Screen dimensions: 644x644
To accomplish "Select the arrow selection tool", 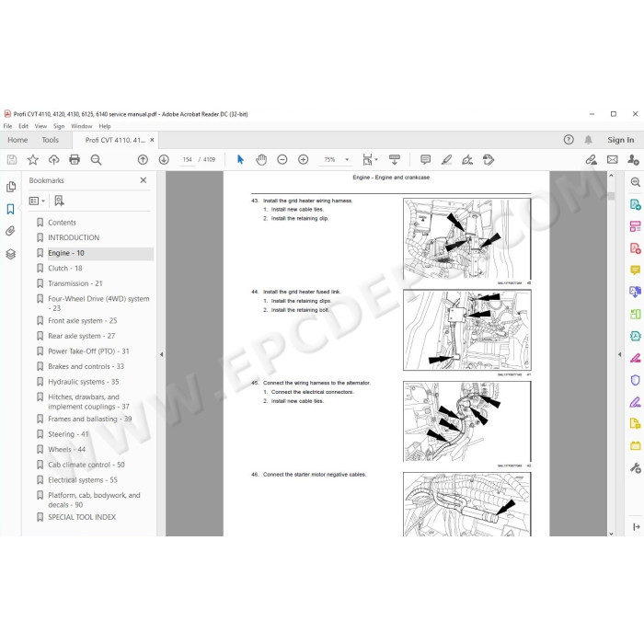I will pyautogui.click(x=241, y=160).
